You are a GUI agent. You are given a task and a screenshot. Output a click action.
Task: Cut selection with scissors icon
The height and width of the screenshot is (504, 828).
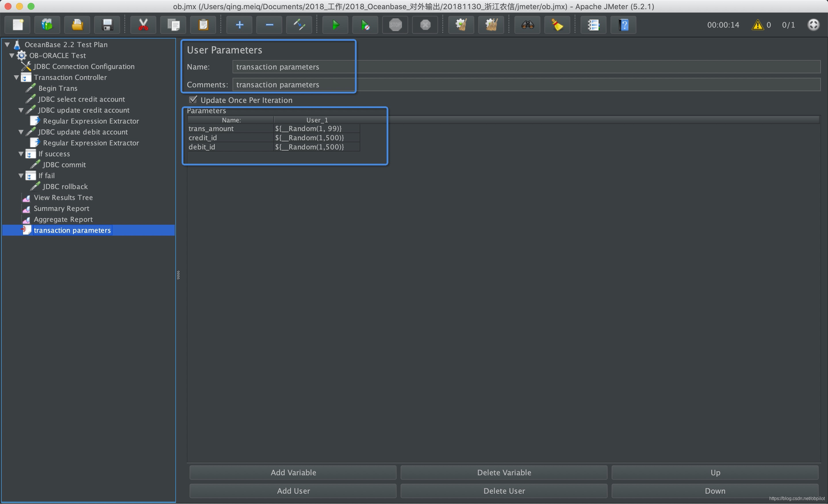tap(143, 25)
